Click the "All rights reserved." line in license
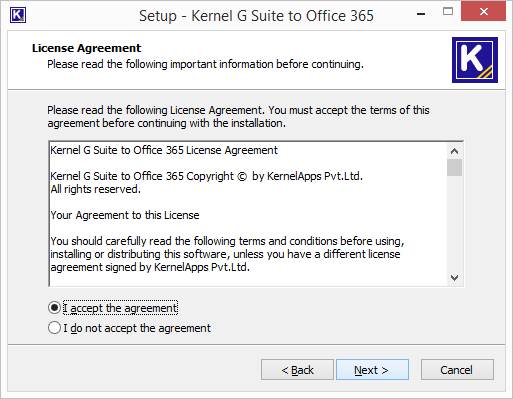The image size is (513, 399). point(96,189)
